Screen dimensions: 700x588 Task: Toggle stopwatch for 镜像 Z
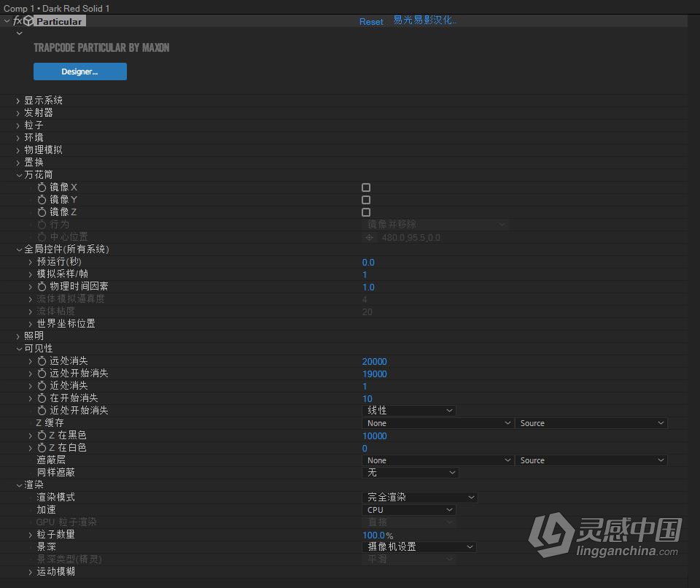[42, 212]
